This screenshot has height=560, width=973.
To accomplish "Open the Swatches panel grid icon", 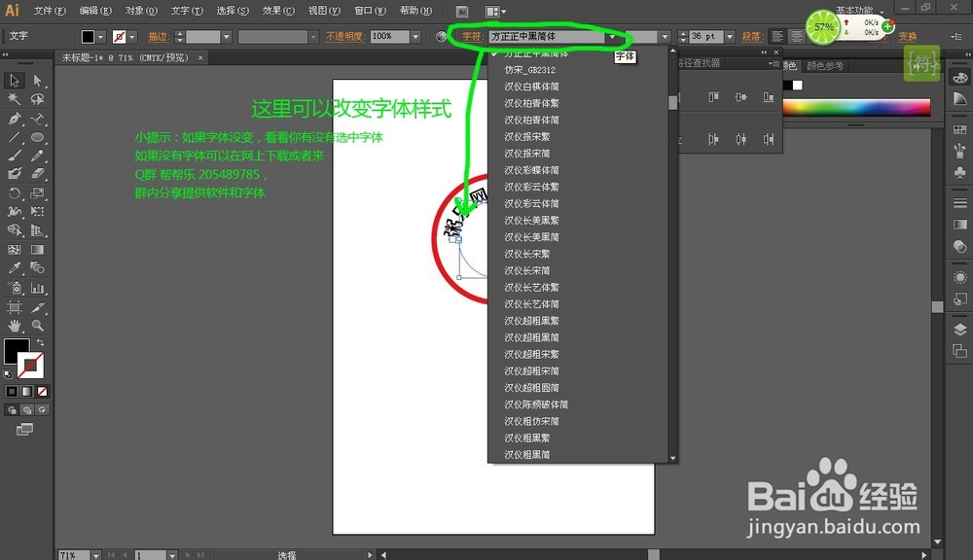I will [960, 129].
